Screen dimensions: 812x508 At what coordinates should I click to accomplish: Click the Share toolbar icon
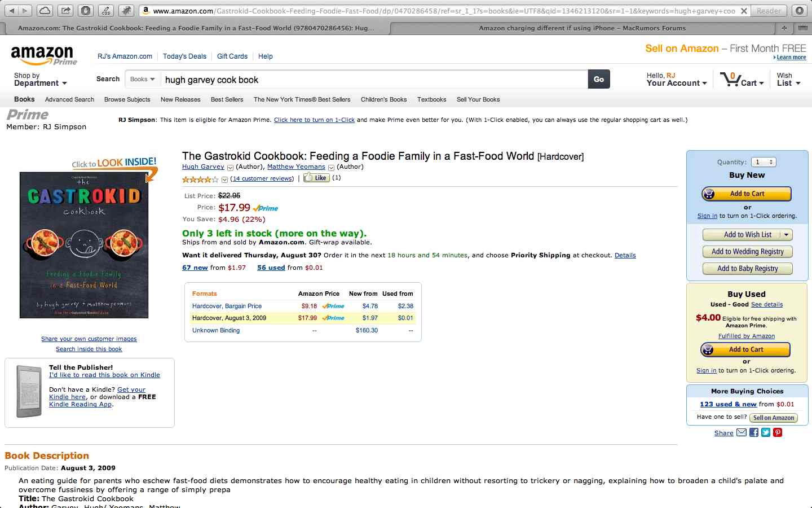[x=65, y=10]
